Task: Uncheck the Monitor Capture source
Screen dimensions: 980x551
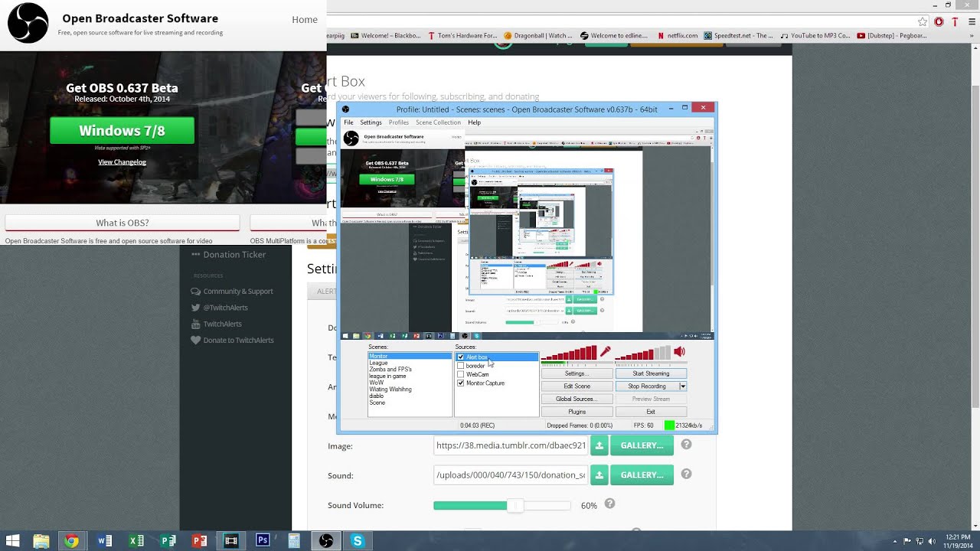Action: (x=460, y=383)
